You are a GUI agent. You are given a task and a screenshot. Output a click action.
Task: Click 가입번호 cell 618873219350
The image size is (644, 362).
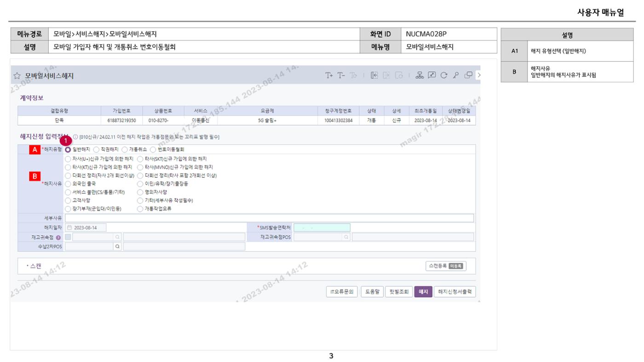(121, 120)
